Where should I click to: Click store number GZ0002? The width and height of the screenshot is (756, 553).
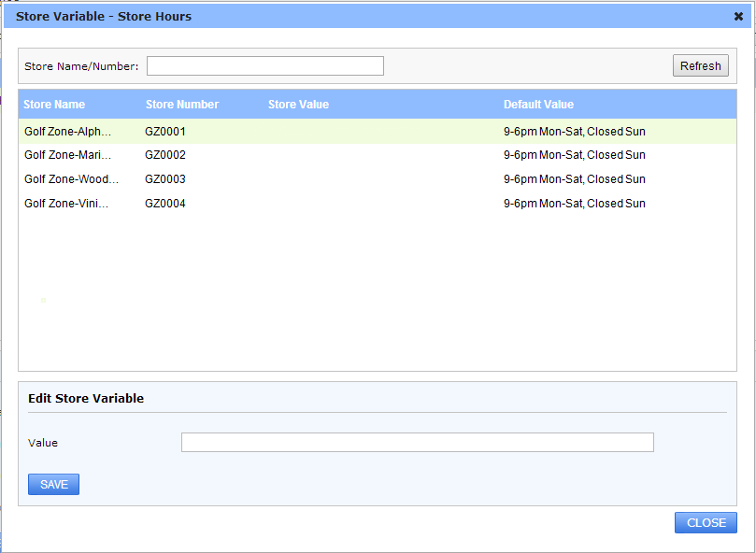164,155
